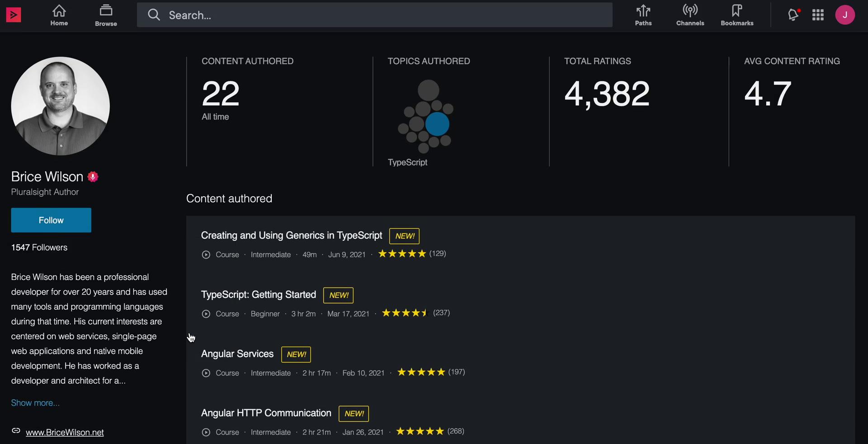Click the 3 hr 2m duration text
Viewport: 868px width, 444px height.
click(303, 314)
